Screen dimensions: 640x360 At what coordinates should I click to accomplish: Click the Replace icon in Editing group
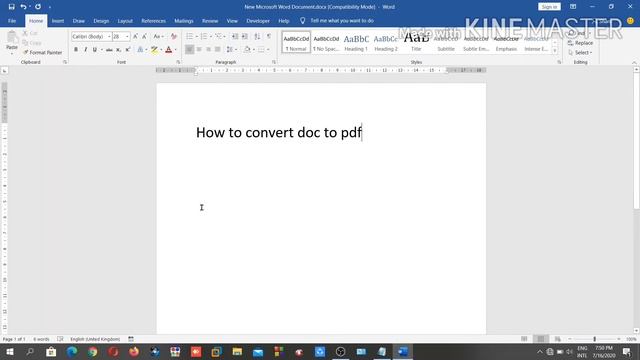click(580, 43)
